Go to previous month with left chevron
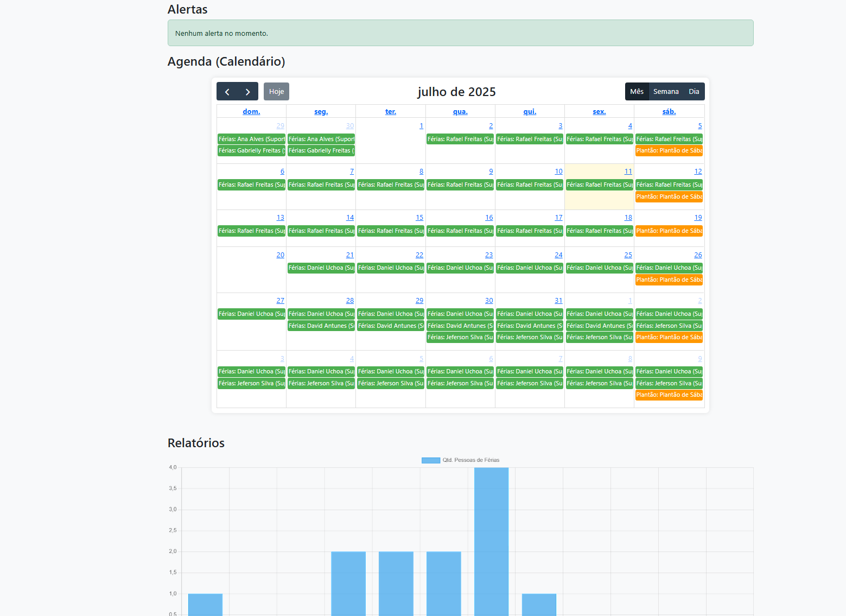This screenshot has width=846, height=616. point(227,92)
